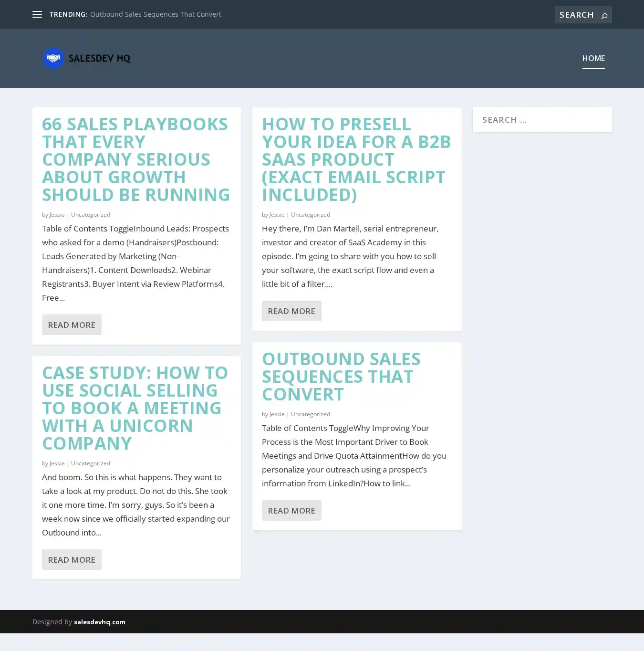Image resolution: width=644 pixels, height=651 pixels.
Task: Focus the top bar Search field
Action: (x=576, y=15)
